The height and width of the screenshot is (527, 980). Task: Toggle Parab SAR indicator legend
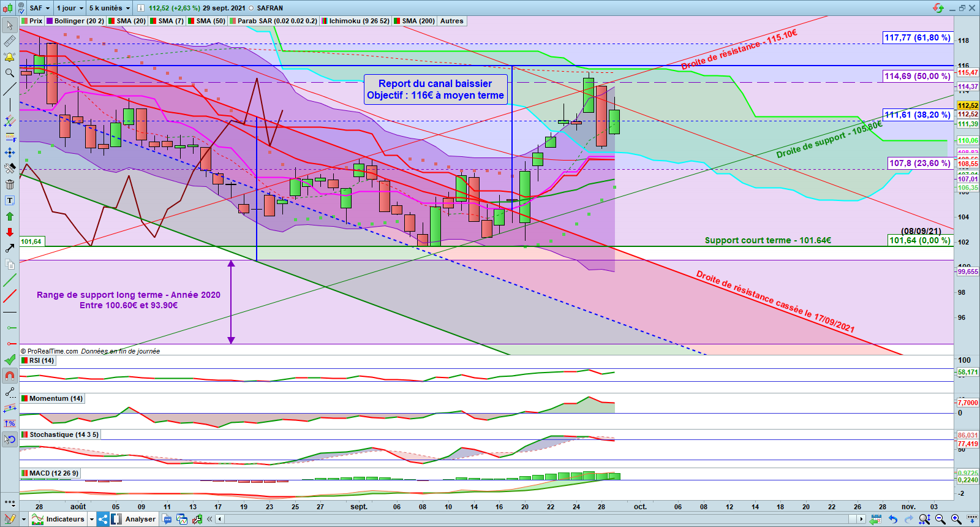click(273, 21)
